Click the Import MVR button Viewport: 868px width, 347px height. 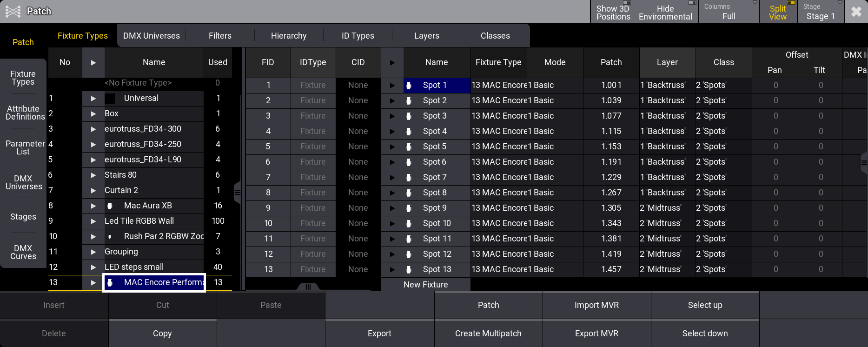point(596,305)
